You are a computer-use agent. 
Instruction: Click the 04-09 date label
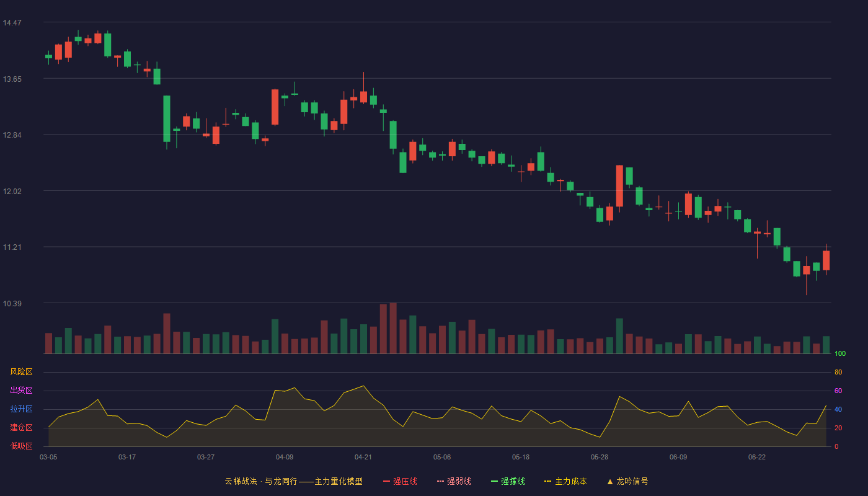pyautogui.click(x=285, y=457)
